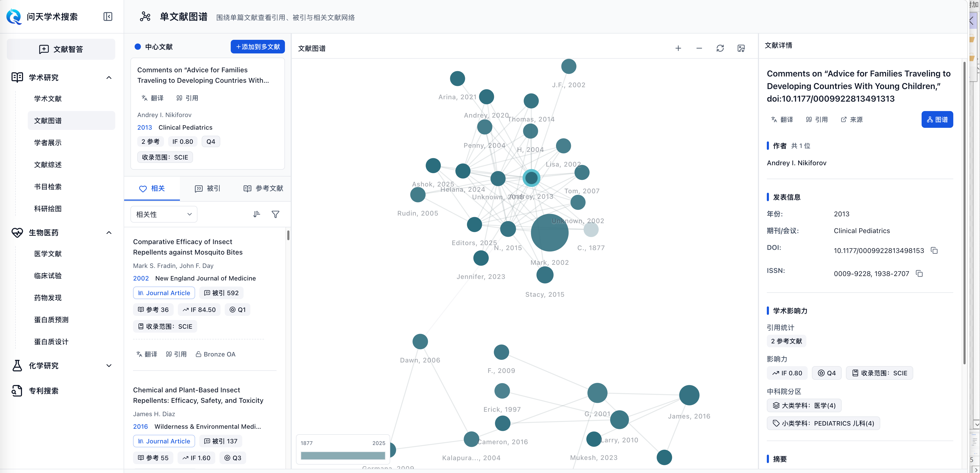Click the 1877–2025 year range slider bar
Viewport: 980px width, 473px height.
tap(343, 455)
